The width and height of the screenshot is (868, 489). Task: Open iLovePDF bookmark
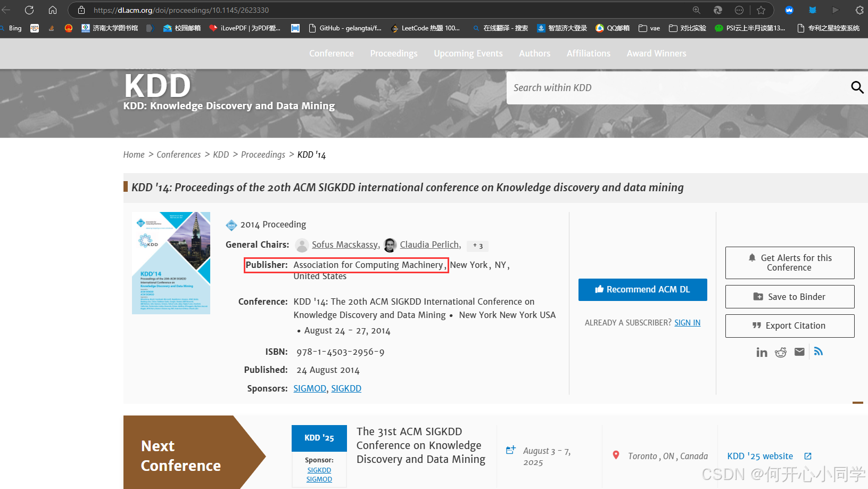point(245,28)
